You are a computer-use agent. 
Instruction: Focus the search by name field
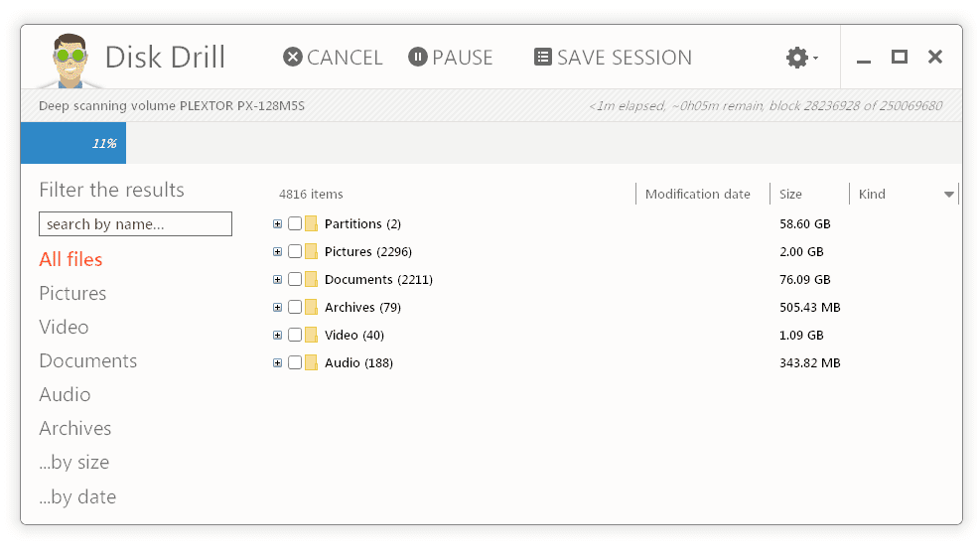coord(135,223)
